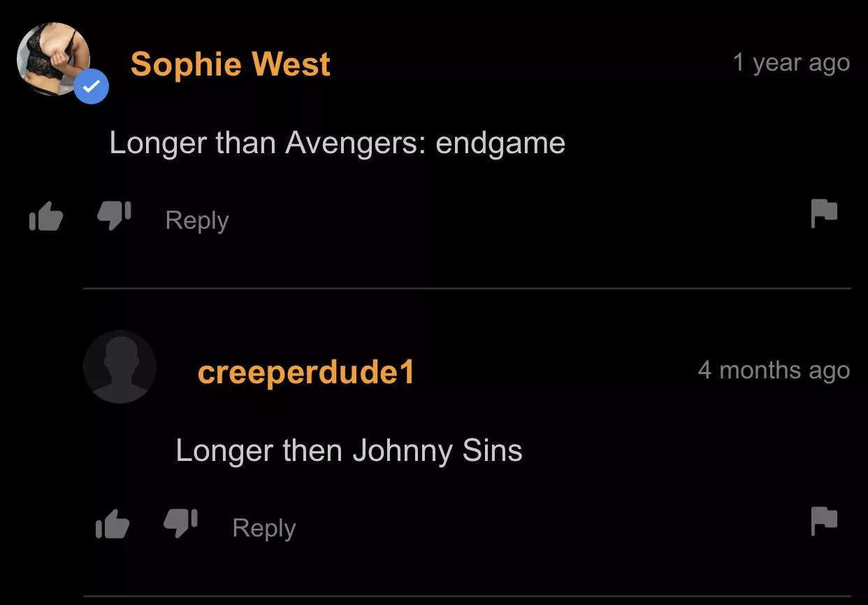Report creeperdude1's reply using the flag icon
This screenshot has width=868, height=605.
(x=824, y=521)
